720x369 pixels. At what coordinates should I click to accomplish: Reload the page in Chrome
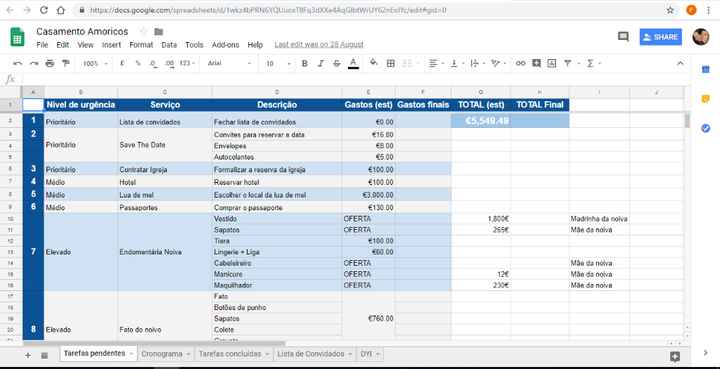click(x=44, y=10)
